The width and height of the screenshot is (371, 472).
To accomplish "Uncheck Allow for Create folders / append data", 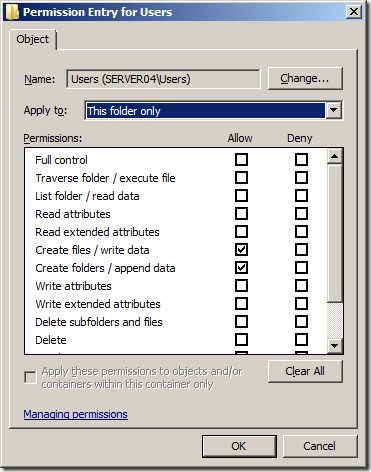I will pyautogui.click(x=241, y=268).
